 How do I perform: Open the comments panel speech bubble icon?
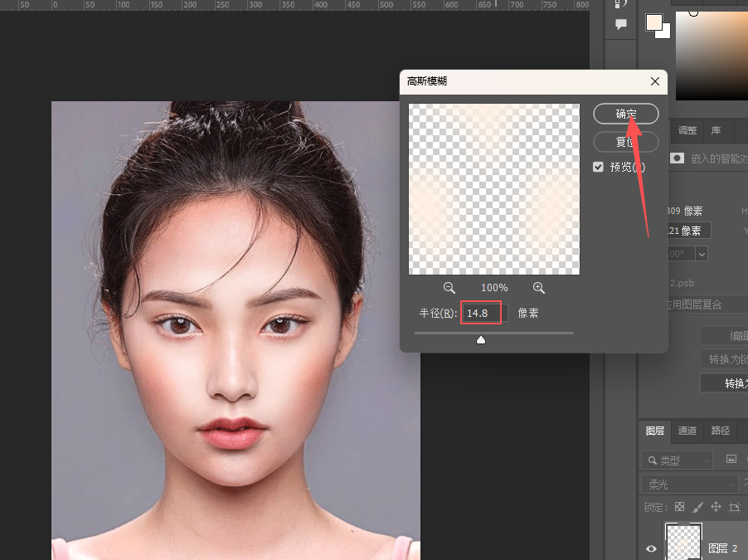tap(620, 24)
